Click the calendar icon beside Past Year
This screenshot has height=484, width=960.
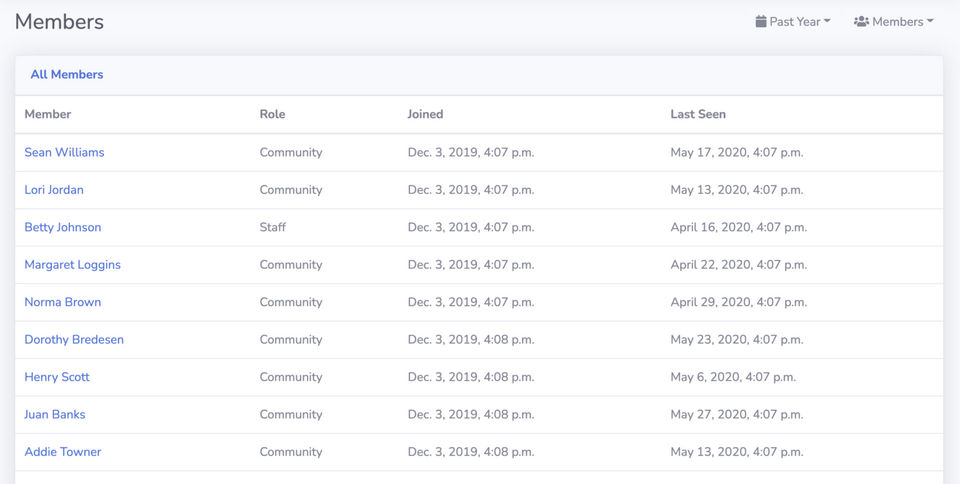pyautogui.click(x=761, y=21)
